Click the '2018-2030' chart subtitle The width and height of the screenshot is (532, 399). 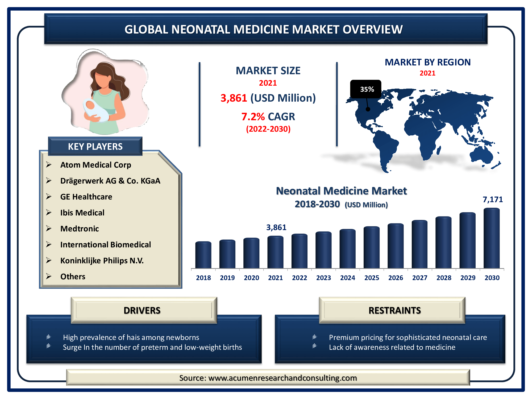(317, 204)
